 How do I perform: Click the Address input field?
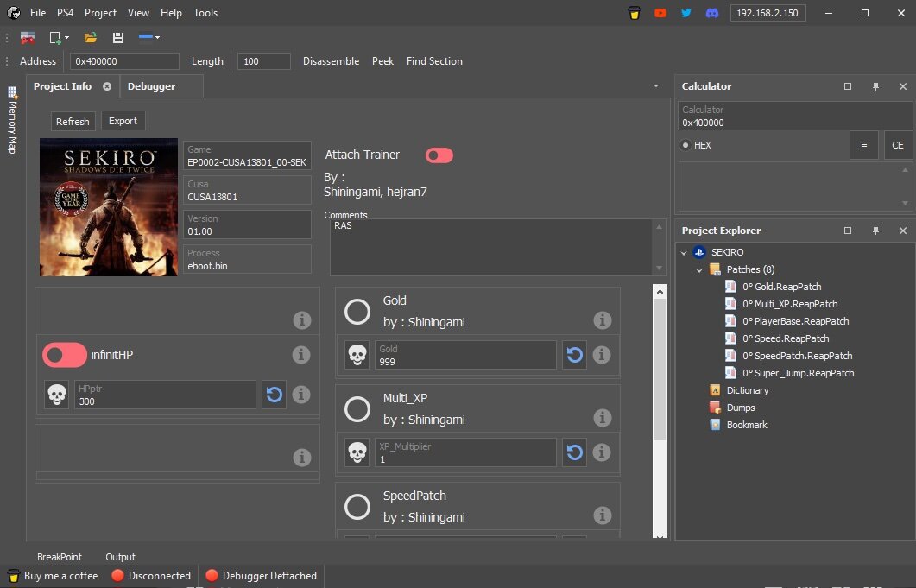pyautogui.click(x=124, y=61)
